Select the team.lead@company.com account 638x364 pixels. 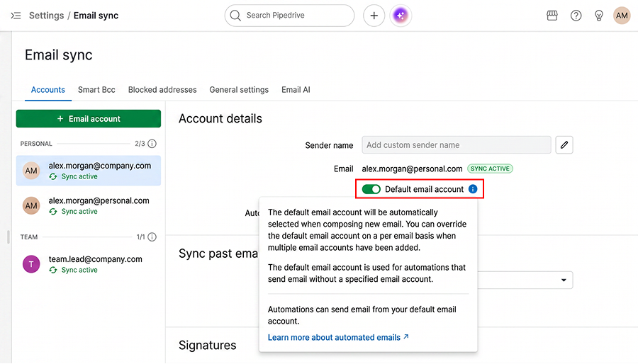click(x=89, y=264)
